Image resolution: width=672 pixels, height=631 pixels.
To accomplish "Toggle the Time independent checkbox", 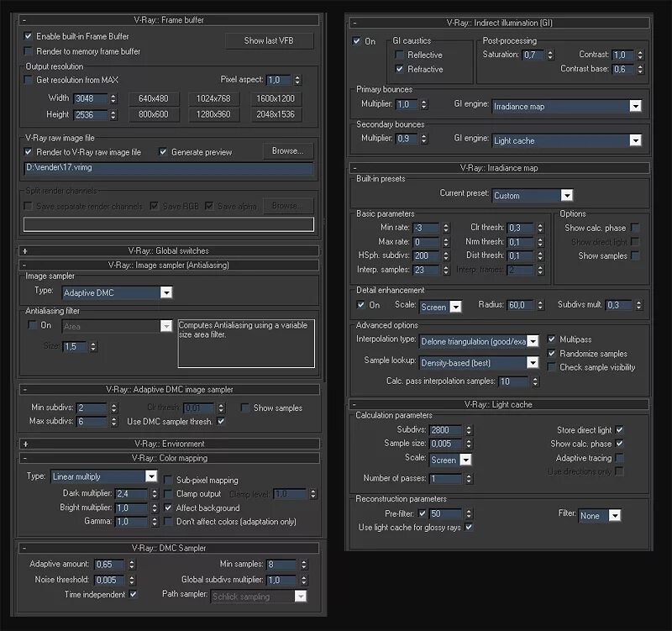I will click(x=134, y=594).
